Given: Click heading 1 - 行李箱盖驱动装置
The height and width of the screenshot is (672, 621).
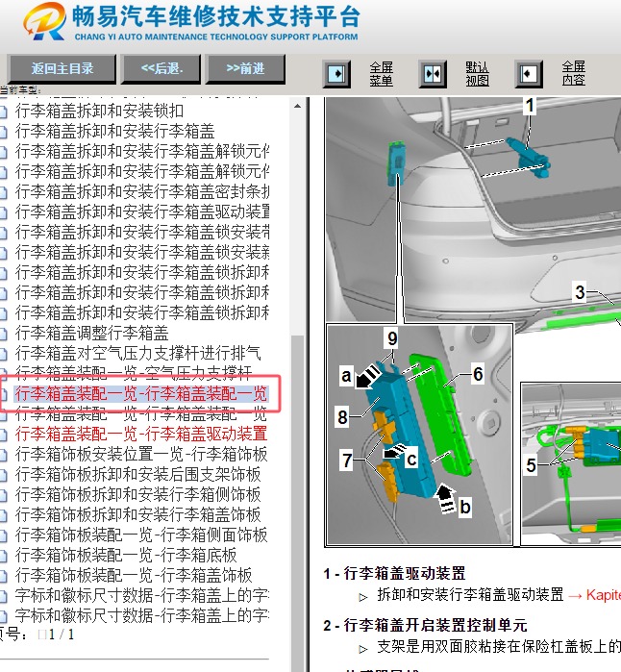Looking at the screenshot, I should tap(394, 573).
